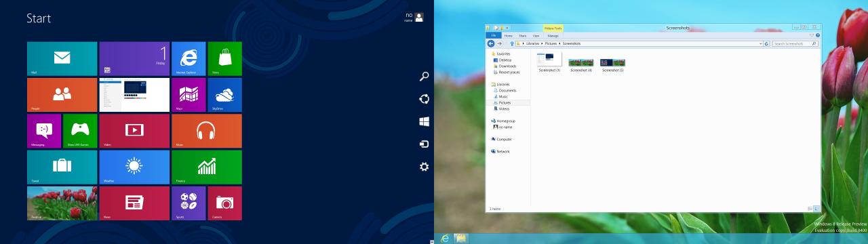This screenshot has height=244, width=868.
Task: Click the Explorer Help question mark icon
Action: point(818,35)
